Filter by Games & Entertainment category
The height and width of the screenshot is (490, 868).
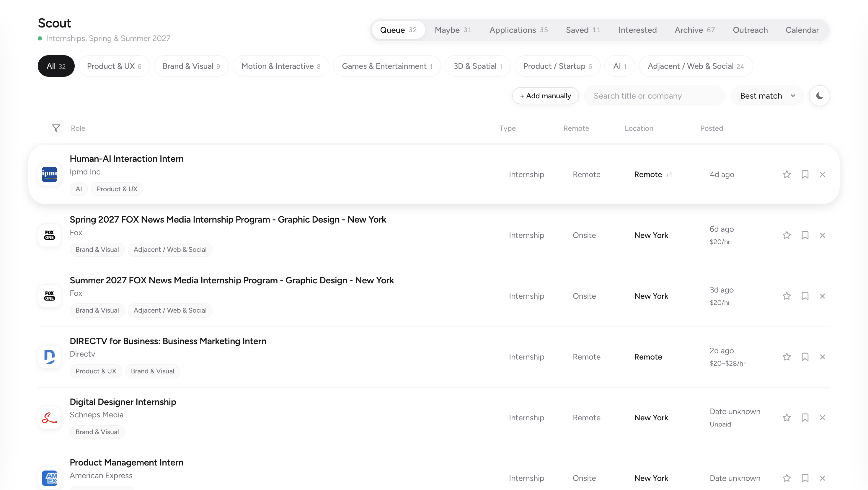click(387, 66)
